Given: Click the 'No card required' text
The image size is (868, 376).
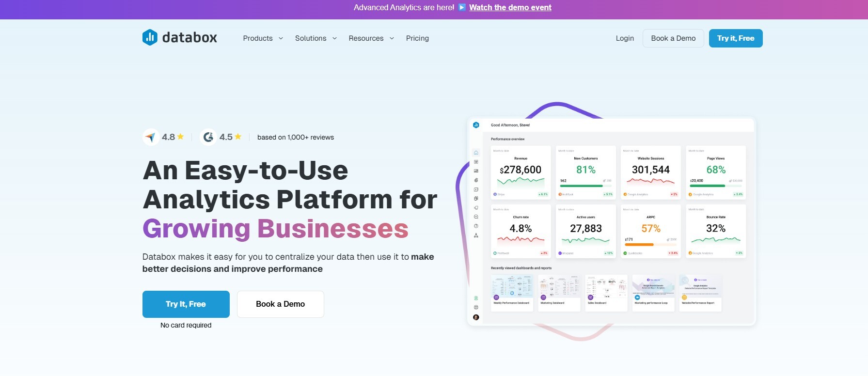Looking at the screenshot, I should 186,325.
